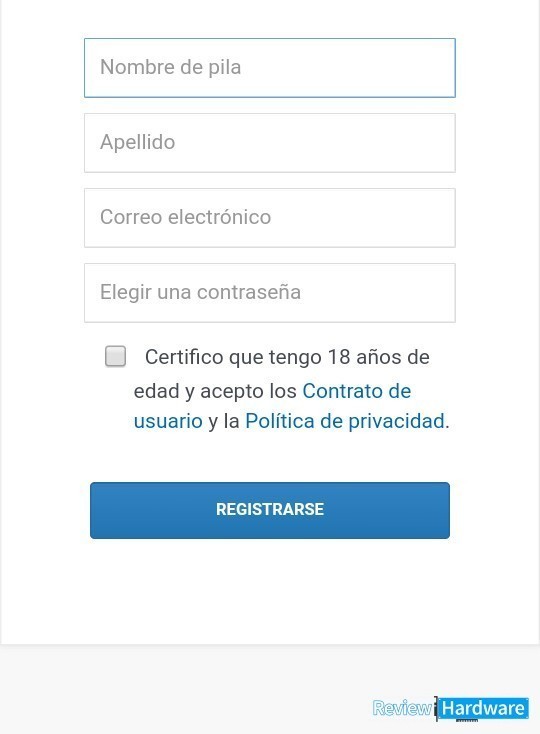Select the Apellido input field
This screenshot has width=540, height=734.
[270, 143]
